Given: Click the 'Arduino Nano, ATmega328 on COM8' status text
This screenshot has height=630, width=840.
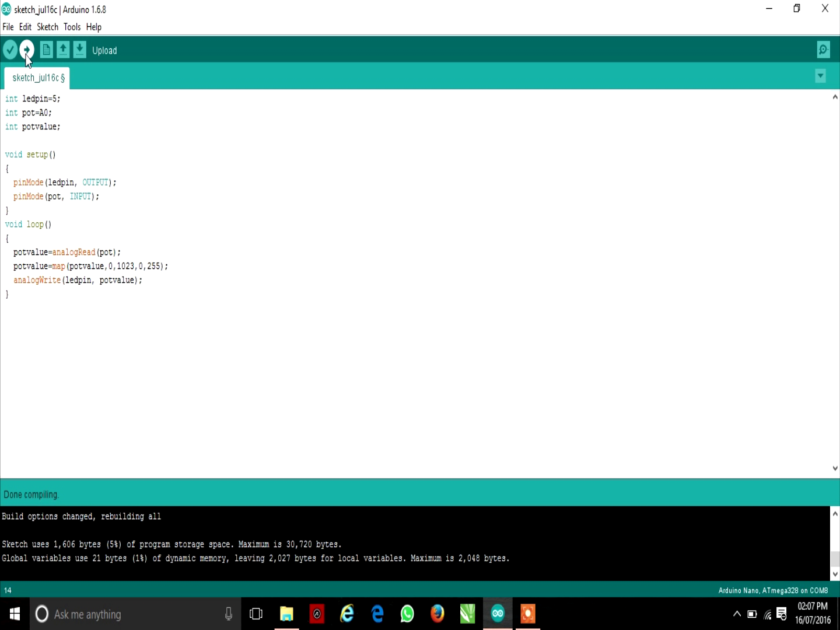Looking at the screenshot, I should point(773,590).
